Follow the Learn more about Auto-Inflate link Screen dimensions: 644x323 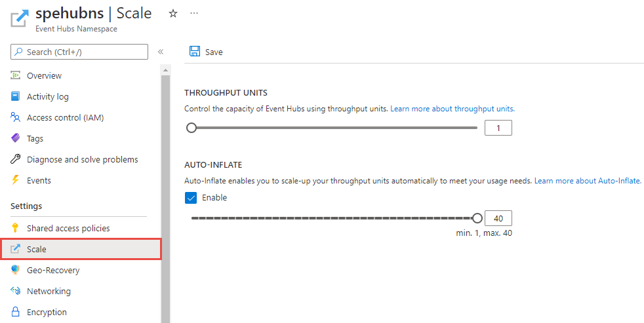[x=587, y=180]
